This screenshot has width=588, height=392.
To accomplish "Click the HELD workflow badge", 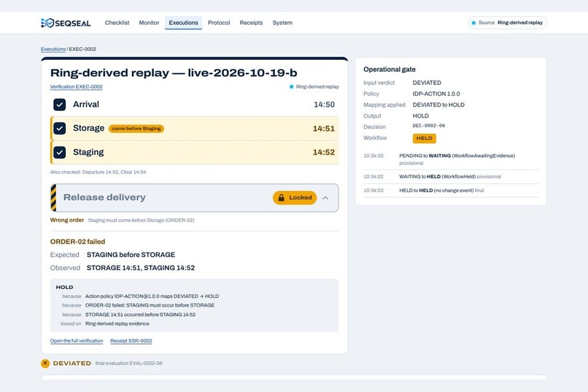I will point(424,138).
